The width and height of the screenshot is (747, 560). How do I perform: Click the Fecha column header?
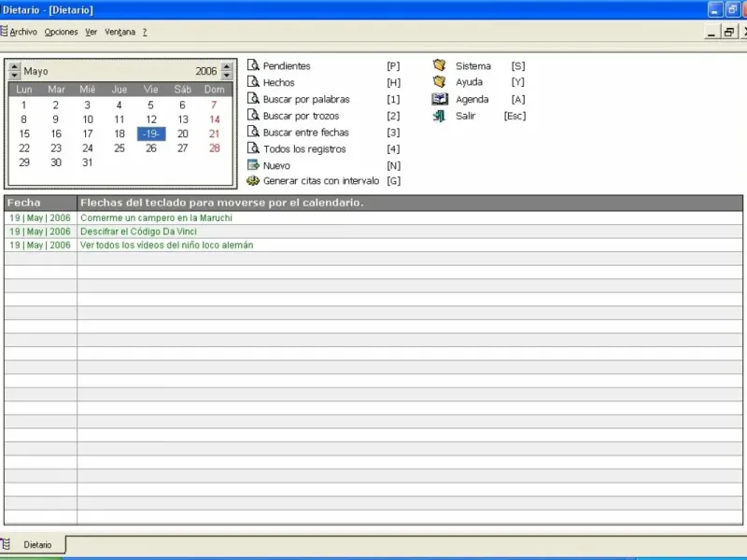pyautogui.click(x=40, y=203)
